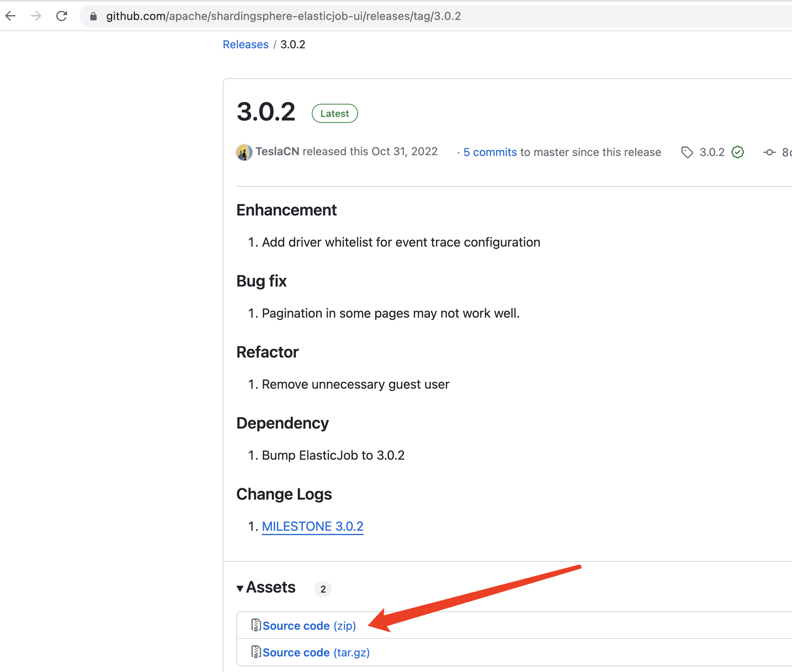Click the green verified checkmark badge
Screen dimensions: 792x672
click(x=738, y=152)
